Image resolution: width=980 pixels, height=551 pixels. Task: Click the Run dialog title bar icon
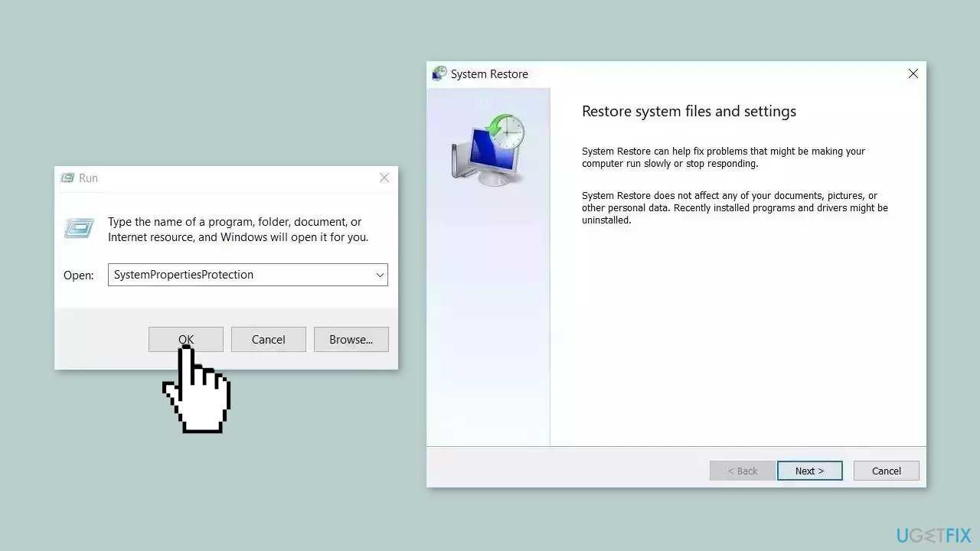point(67,178)
